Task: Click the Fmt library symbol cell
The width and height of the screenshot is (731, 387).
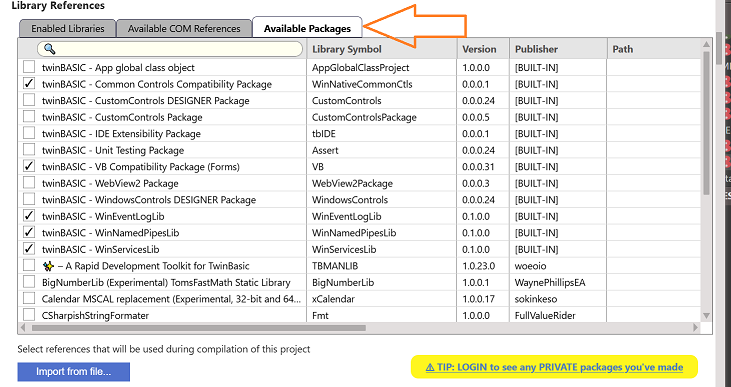Action: [x=382, y=315]
